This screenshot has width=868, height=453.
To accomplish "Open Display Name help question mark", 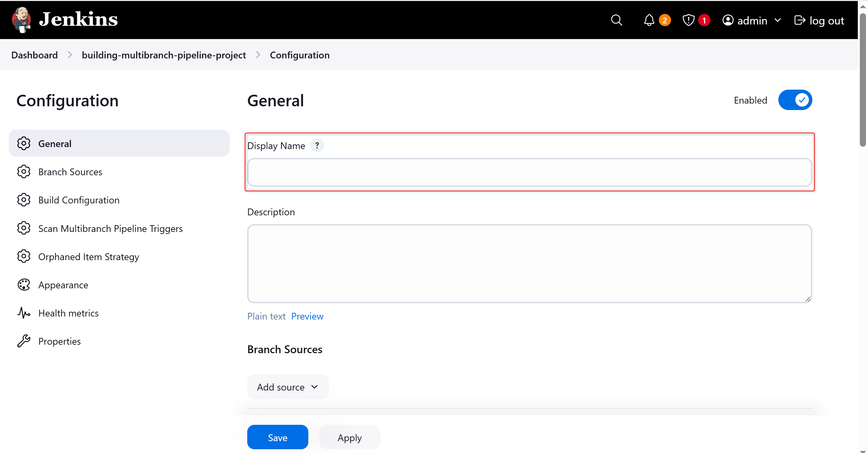I will click(317, 145).
